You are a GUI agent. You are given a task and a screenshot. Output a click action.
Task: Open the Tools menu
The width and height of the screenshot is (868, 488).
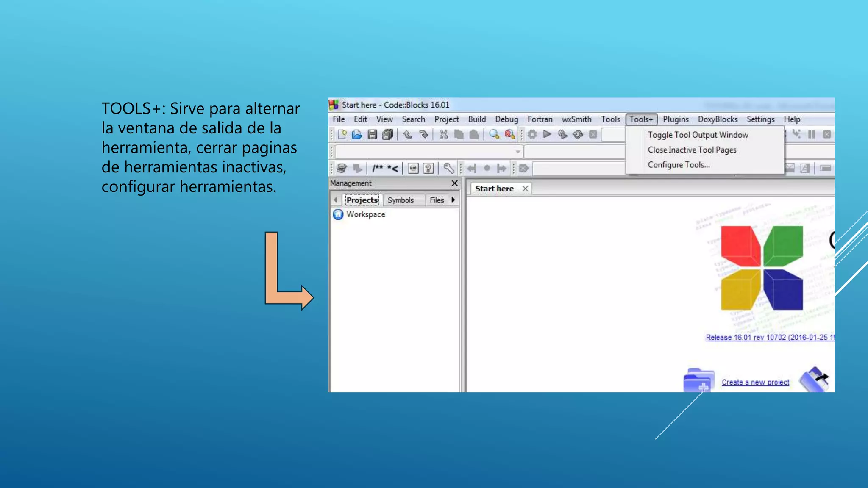[x=610, y=119]
